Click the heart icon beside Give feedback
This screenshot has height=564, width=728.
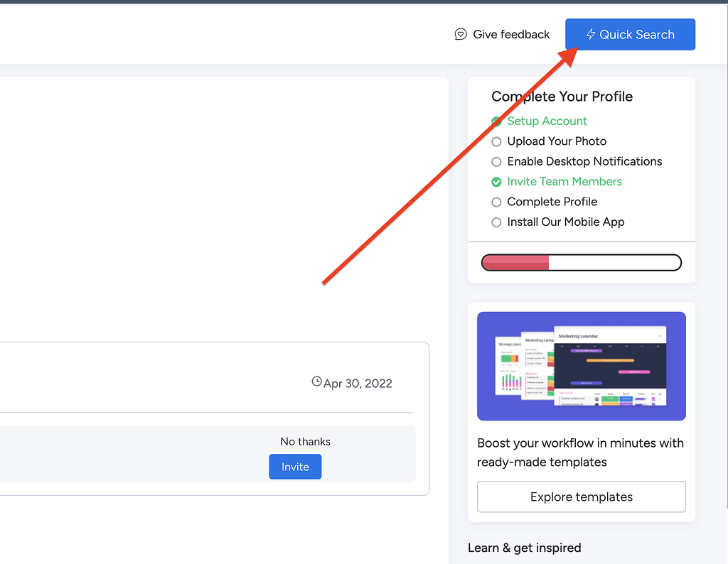[x=461, y=33]
